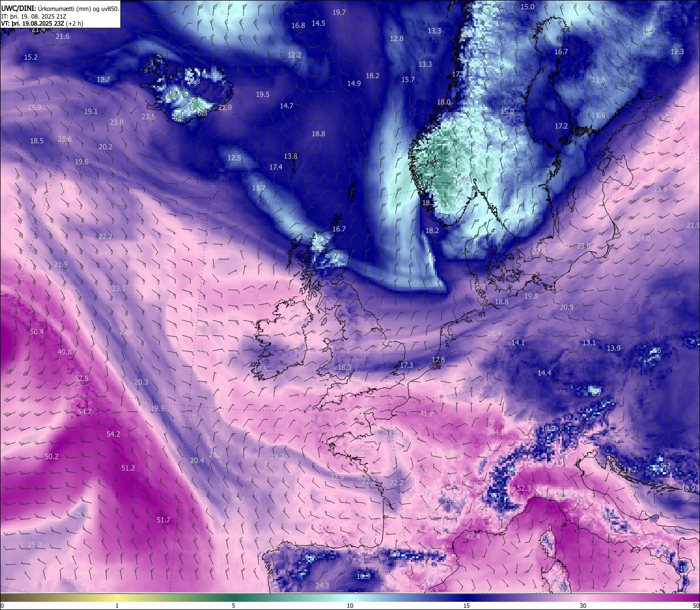Click the 12.8 value near Norway's coast
Viewport: 700px width, 610px height.
pos(396,38)
